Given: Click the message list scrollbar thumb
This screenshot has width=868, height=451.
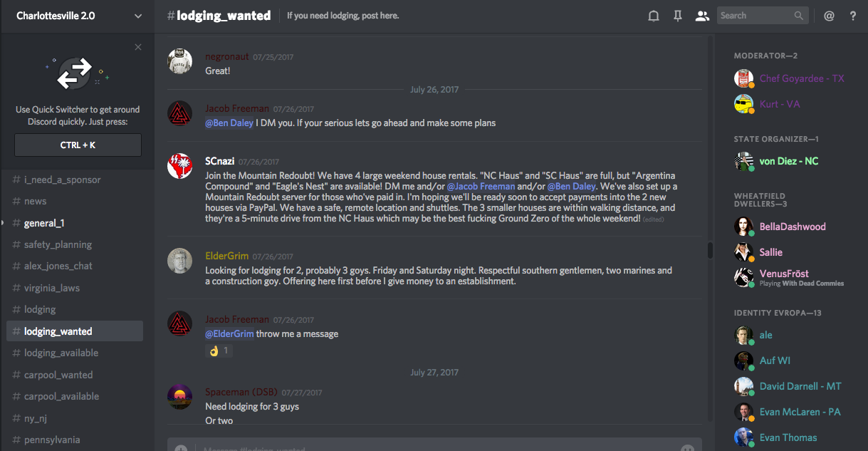Looking at the screenshot, I should click(710, 251).
